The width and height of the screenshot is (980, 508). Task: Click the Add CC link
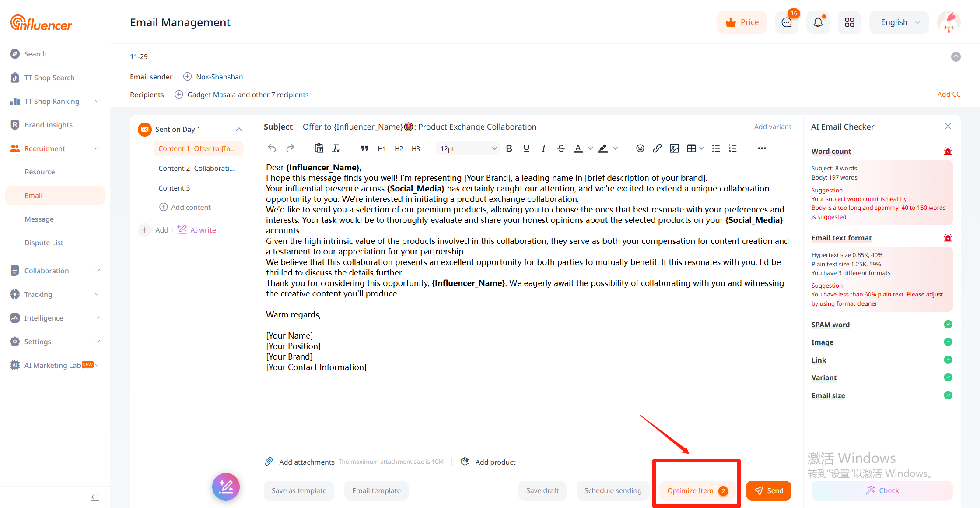pos(948,95)
